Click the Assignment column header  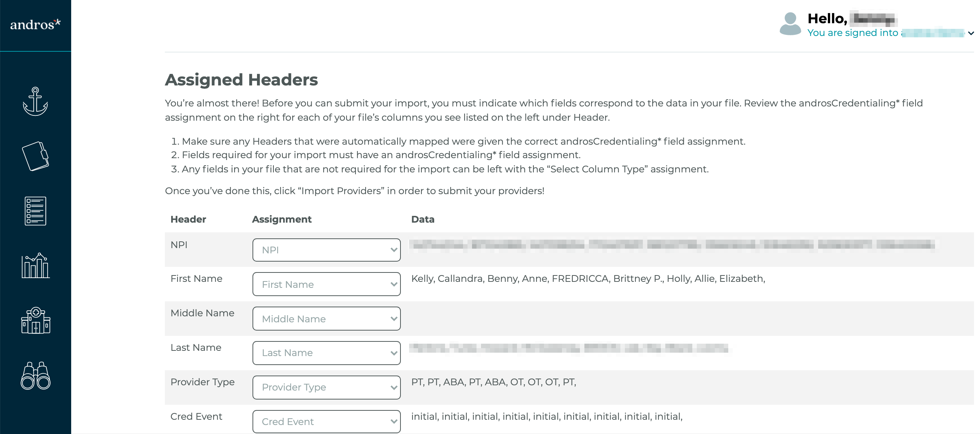281,219
